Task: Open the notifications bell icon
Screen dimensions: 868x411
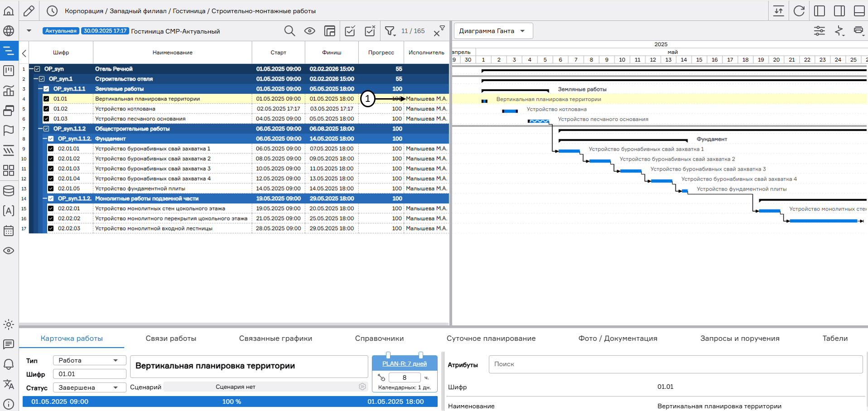Action: [9, 364]
